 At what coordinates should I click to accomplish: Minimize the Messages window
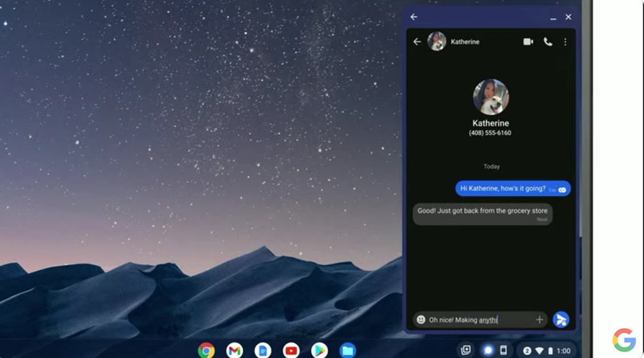(553, 18)
